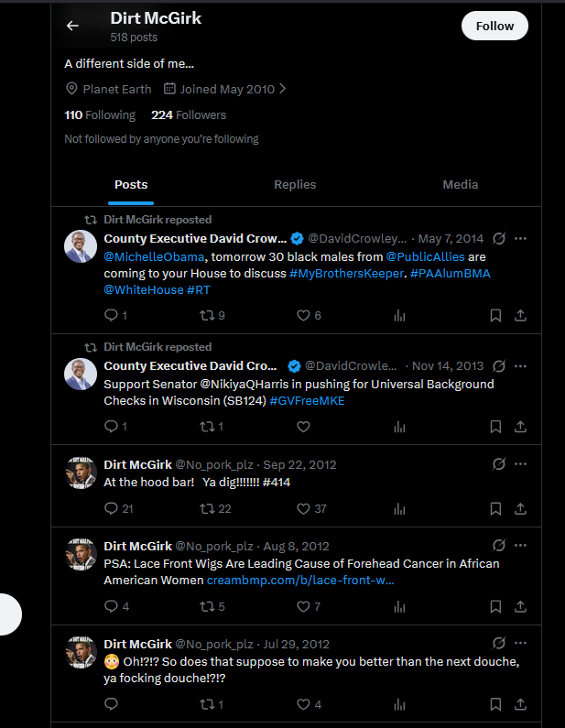The image size is (565, 728).
Task: Open David Crowley's avatar on the Nov 14, 2013 post
Action: 81,374
